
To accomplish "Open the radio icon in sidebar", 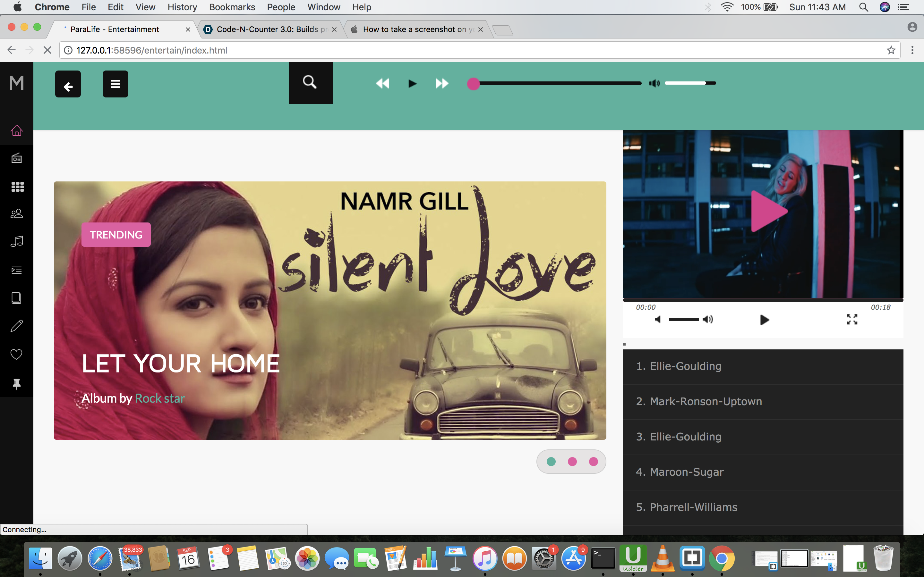I will 16,158.
